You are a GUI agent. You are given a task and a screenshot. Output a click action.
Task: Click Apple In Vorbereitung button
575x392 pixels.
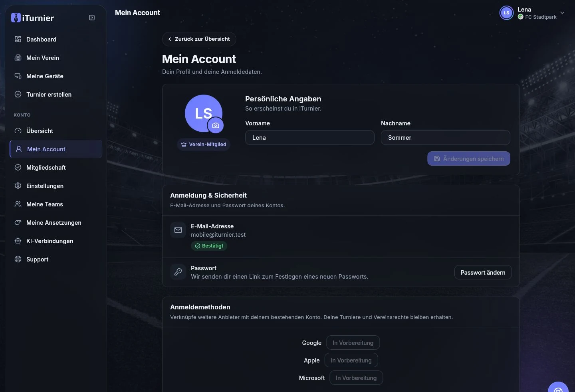351,360
